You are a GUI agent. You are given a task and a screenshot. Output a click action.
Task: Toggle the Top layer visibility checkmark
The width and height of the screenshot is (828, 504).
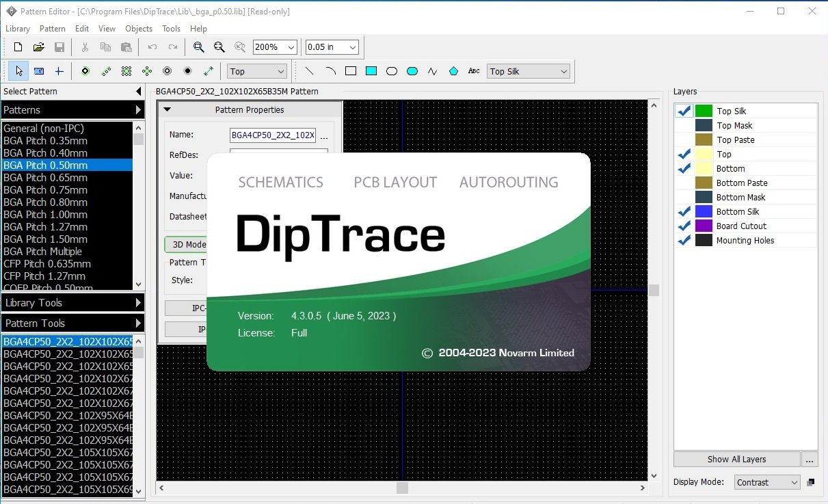tap(684, 154)
